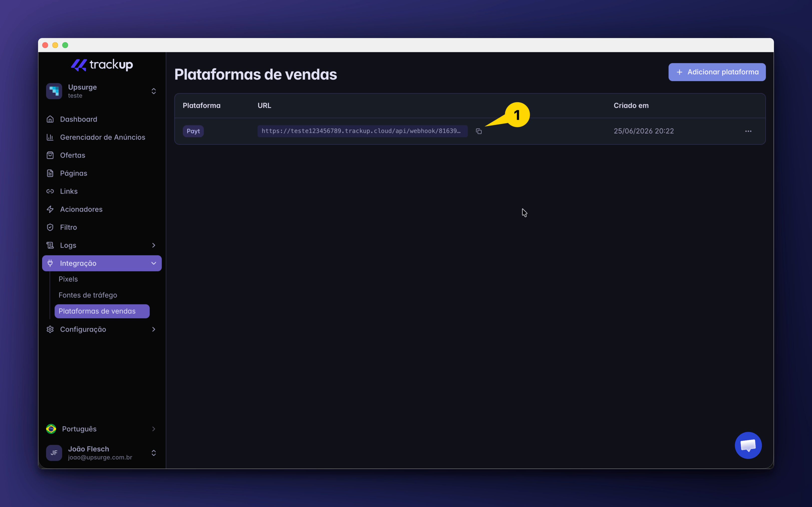Expand the Configuração submenu chevron
The image size is (812, 507).
(x=154, y=329)
